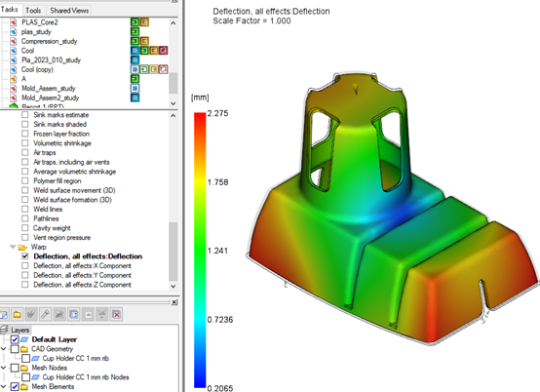The width and height of the screenshot is (540, 392).
Task: Select the Frozen layer fraction result
Action: pos(61,134)
